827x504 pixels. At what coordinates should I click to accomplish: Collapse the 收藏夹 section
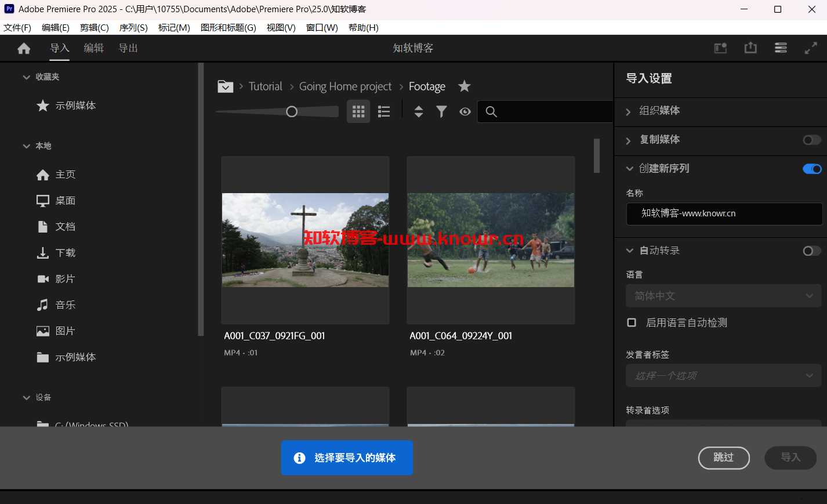[26, 77]
